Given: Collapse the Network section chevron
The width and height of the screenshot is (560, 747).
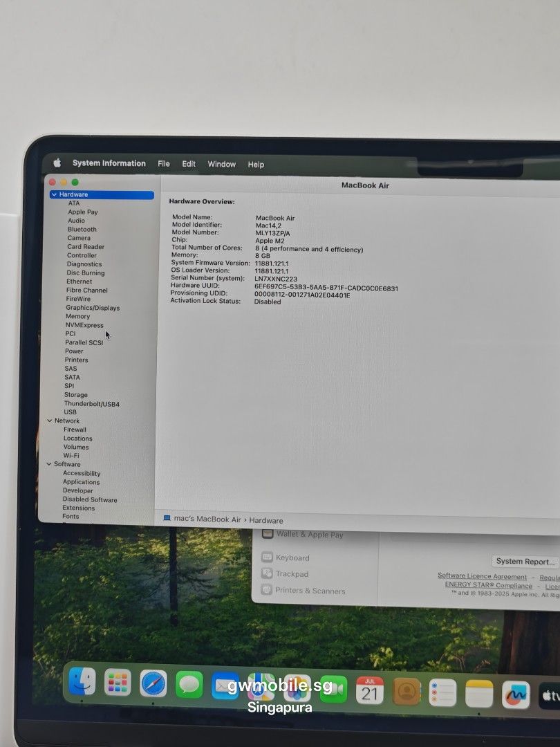Looking at the screenshot, I should pos(50,421).
